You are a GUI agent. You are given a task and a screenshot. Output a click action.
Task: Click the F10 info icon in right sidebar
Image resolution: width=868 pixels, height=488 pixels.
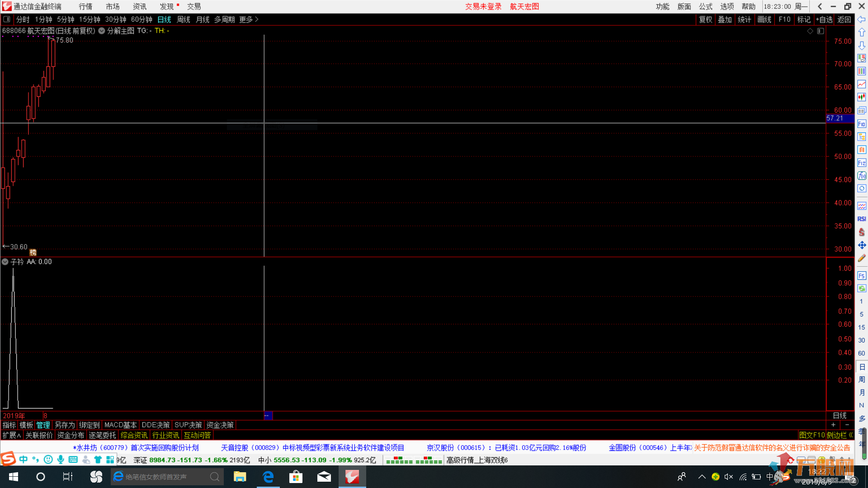point(862,124)
